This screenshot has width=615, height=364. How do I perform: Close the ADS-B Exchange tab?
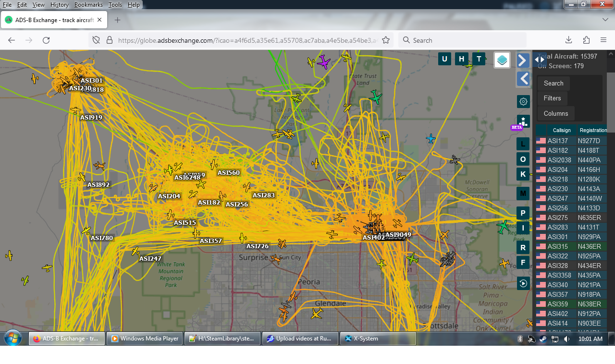[x=100, y=20]
